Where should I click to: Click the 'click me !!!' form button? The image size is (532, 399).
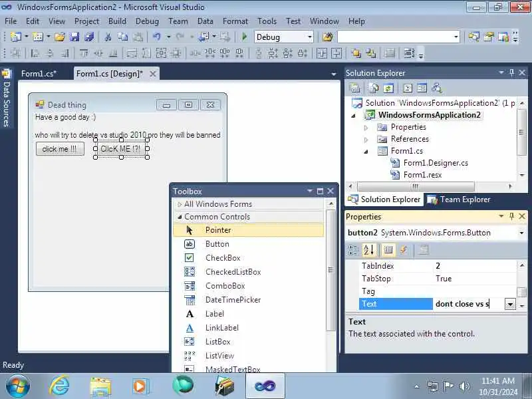click(60, 149)
